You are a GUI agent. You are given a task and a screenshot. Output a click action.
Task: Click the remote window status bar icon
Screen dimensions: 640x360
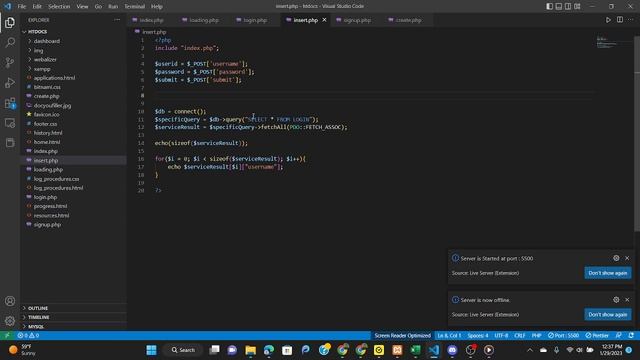click(7, 336)
